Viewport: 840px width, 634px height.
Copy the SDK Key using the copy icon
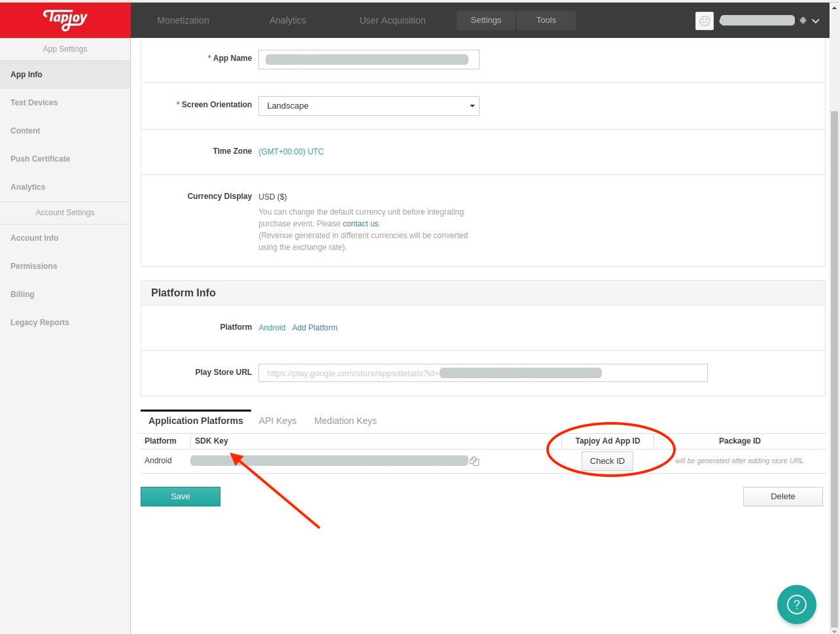[474, 461]
